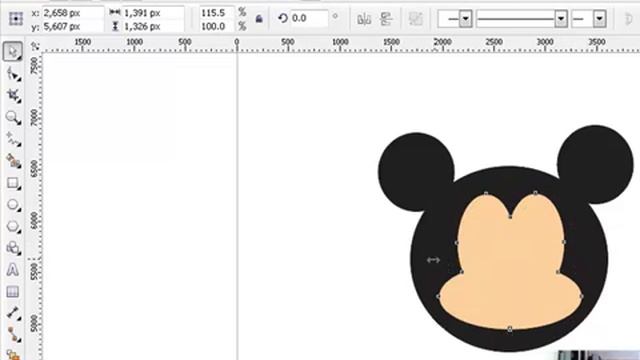Click the horizontal scale field 115.5
Image resolution: width=640 pixels, height=360 pixels.
click(x=217, y=13)
